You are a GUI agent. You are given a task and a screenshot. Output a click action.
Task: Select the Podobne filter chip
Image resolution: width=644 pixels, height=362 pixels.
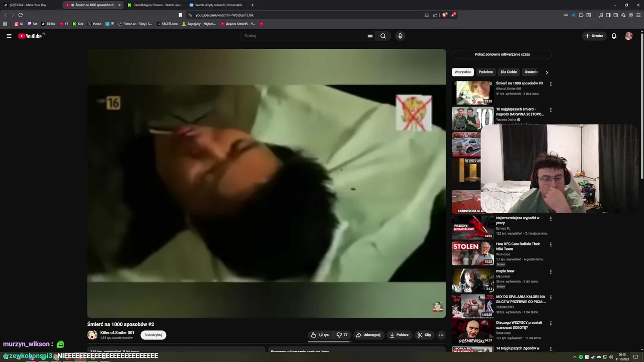tap(486, 72)
